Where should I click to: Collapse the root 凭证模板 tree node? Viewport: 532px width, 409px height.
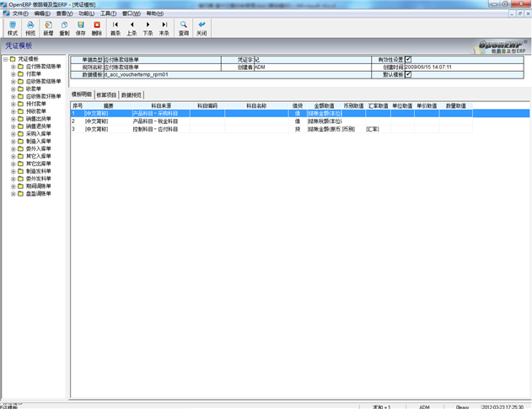[5, 59]
